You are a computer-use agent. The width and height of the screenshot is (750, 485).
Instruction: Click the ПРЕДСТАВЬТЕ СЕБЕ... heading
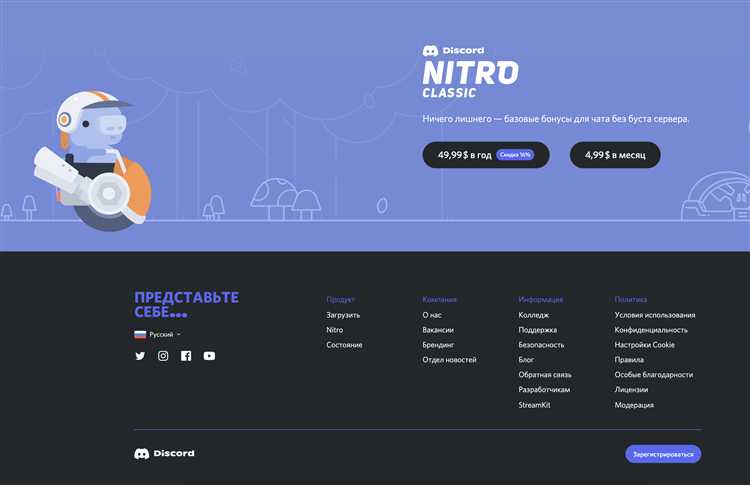click(x=187, y=304)
